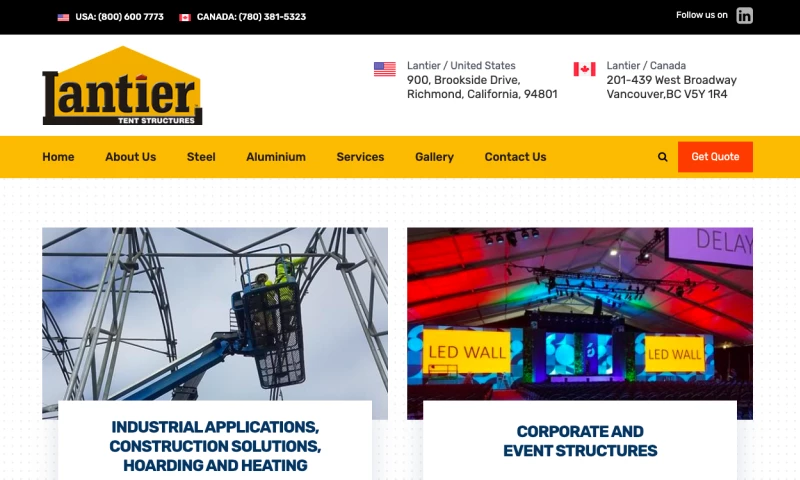Open the About Us menu item
800x480 pixels.
(131, 157)
